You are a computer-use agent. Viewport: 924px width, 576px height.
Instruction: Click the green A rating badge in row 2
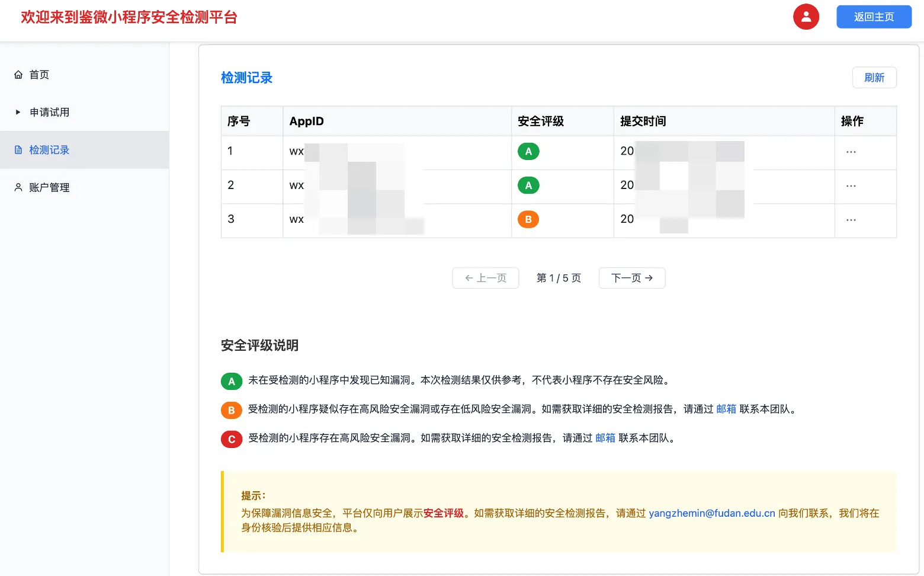[528, 185]
